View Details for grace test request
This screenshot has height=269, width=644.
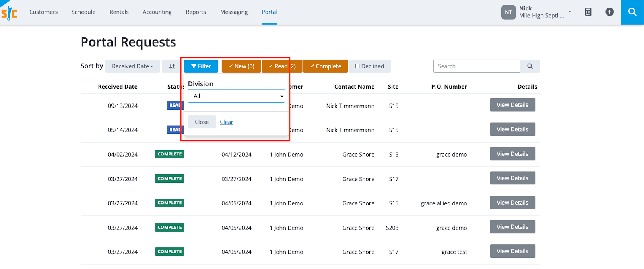coord(512,251)
